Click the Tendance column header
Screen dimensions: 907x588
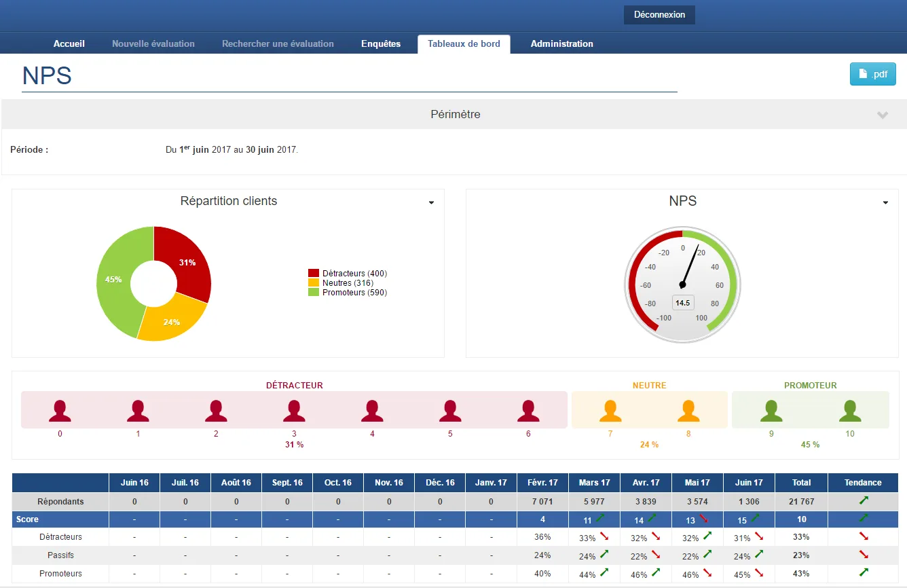coord(863,483)
